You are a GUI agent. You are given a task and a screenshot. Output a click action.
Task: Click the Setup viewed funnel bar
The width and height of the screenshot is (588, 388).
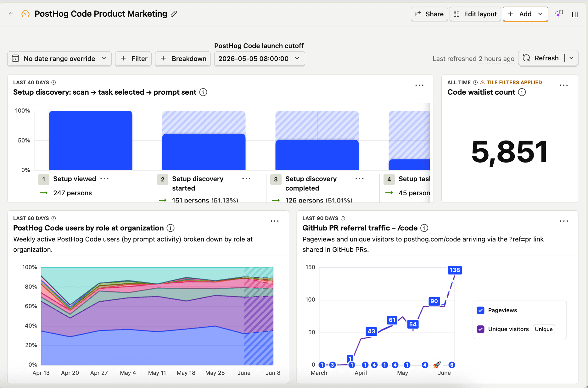91,140
